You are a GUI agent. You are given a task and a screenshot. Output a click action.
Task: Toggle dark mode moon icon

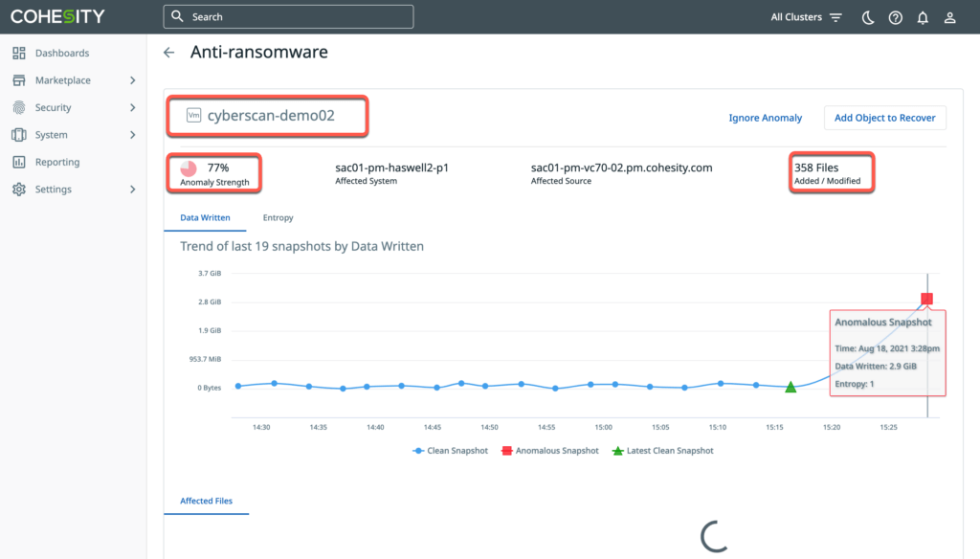(x=868, y=17)
